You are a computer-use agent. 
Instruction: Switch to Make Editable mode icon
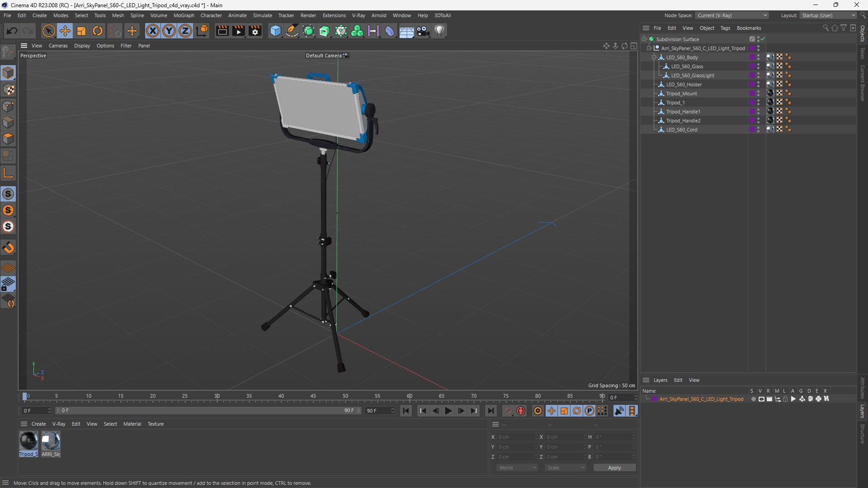[8, 52]
